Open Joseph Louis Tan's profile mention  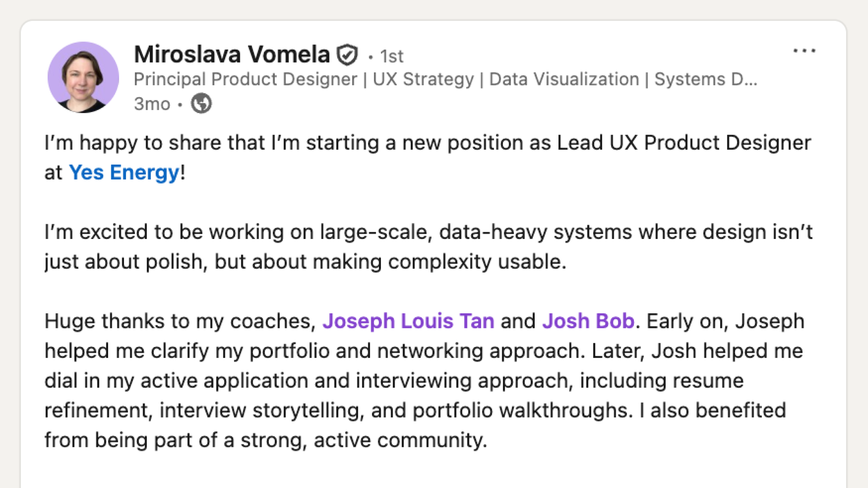pyautogui.click(x=408, y=321)
